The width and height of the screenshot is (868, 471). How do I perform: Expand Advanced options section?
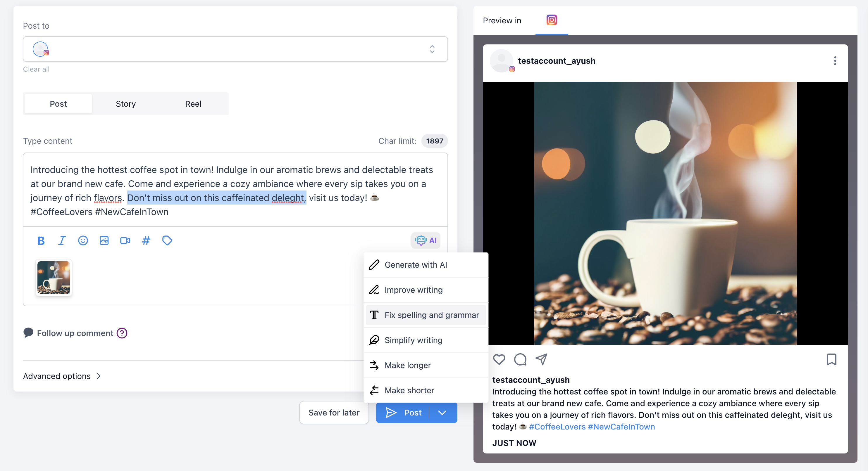(62, 376)
